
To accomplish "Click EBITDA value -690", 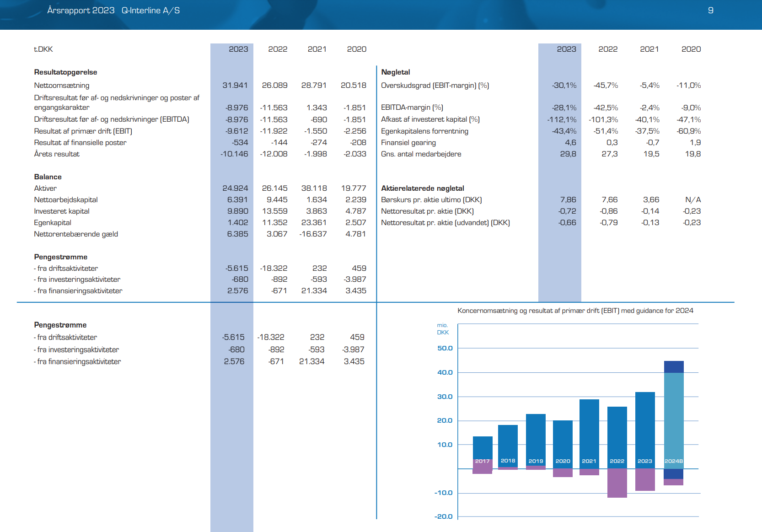I will (319, 119).
